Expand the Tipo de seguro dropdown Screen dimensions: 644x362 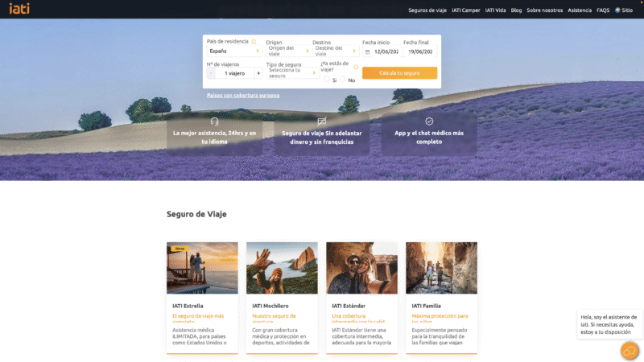tap(292, 73)
